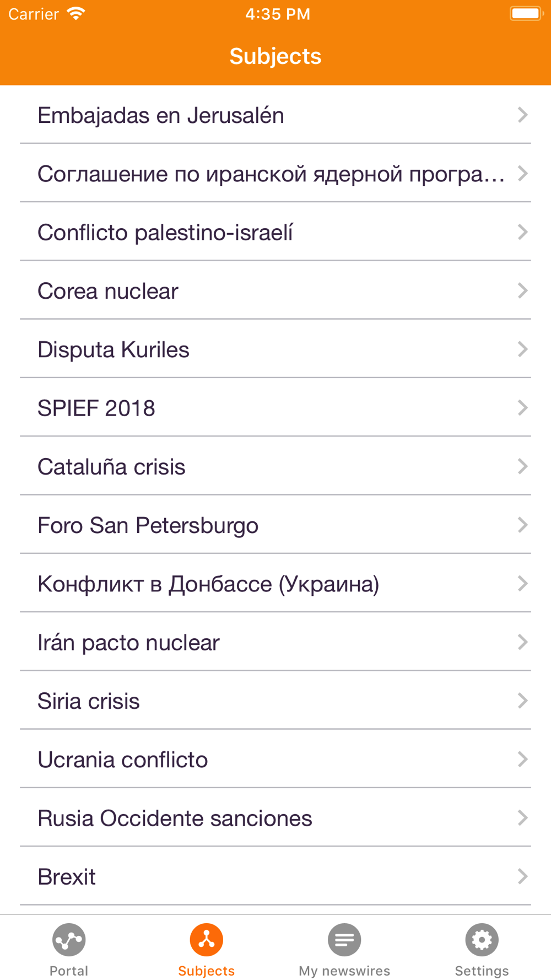
Task: Open Siria crisis subject
Action: click(x=89, y=701)
